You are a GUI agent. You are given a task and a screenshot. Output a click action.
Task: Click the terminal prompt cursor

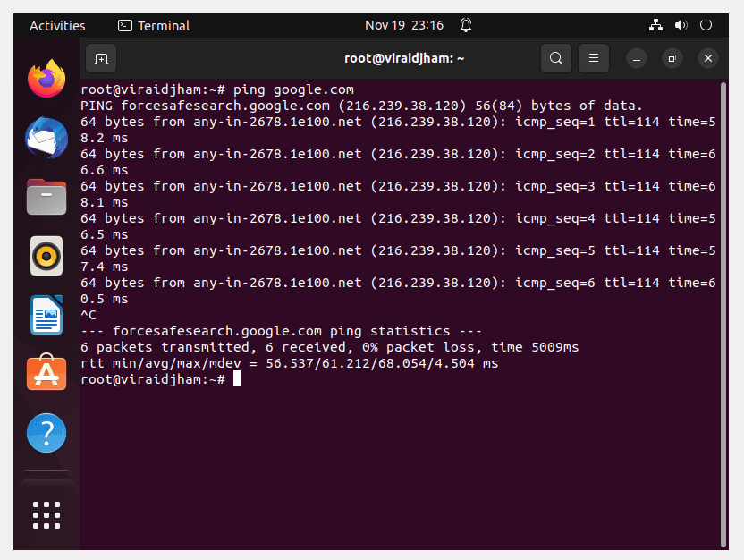point(237,378)
